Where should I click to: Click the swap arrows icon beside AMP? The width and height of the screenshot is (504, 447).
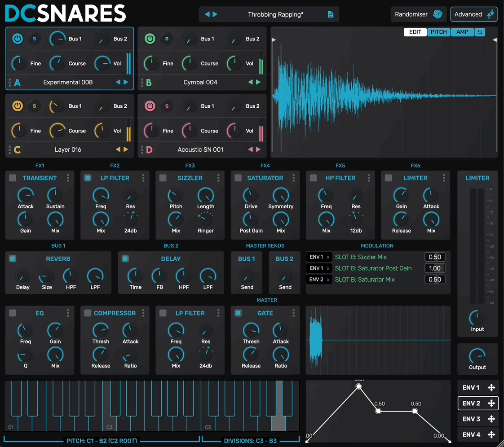480,32
